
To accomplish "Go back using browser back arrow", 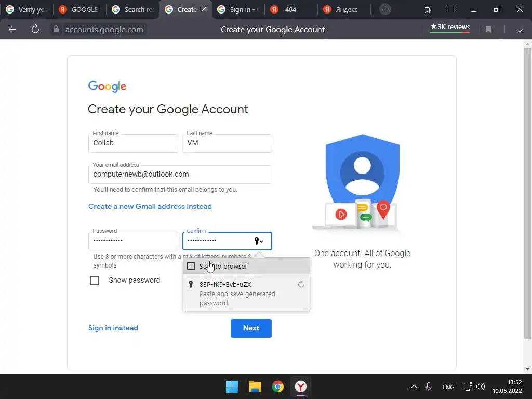I will click(12, 30).
